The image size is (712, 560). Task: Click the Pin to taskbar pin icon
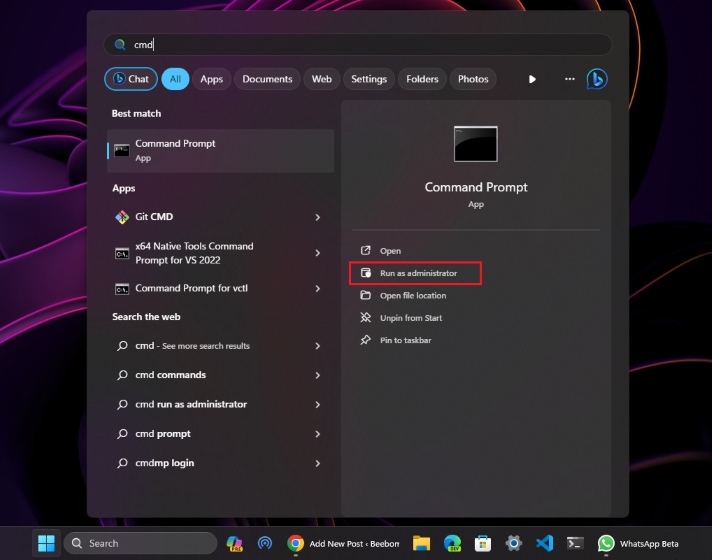point(366,340)
